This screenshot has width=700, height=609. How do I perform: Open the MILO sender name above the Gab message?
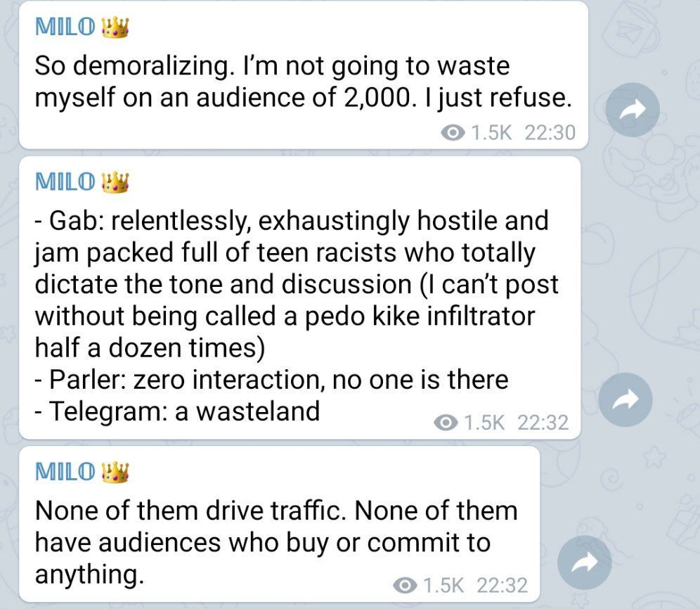(65, 181)
